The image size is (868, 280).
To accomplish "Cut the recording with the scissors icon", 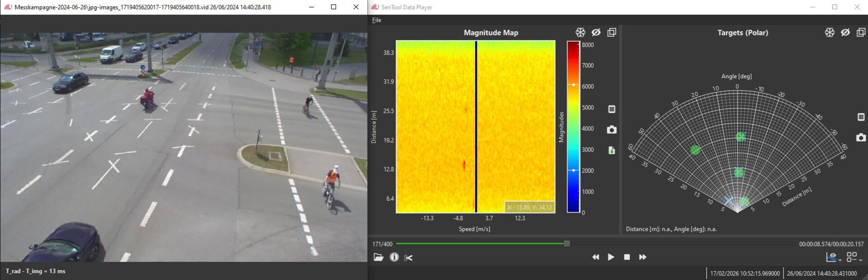I will tap(408, 258).
